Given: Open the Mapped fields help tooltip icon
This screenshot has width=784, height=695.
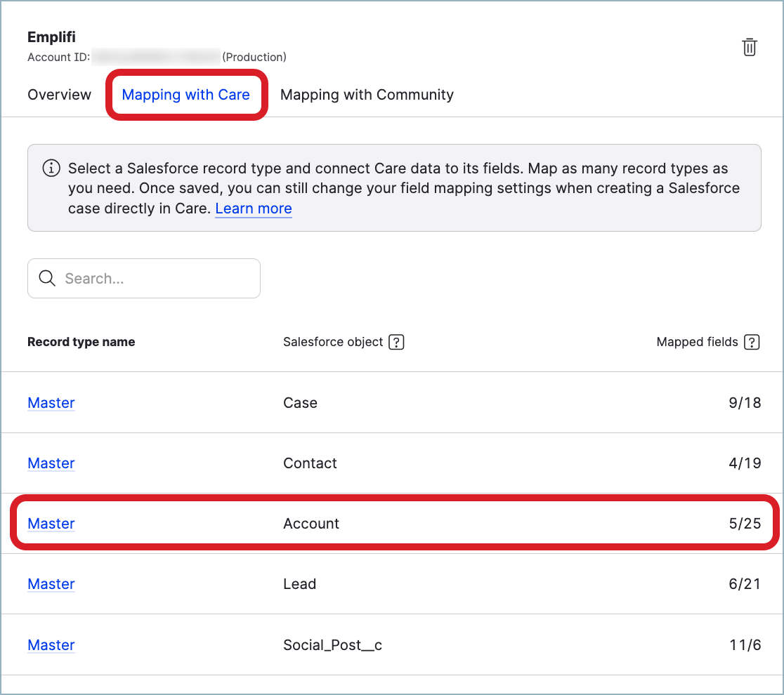Looking at the screenshot, I should tap(752, 342).
